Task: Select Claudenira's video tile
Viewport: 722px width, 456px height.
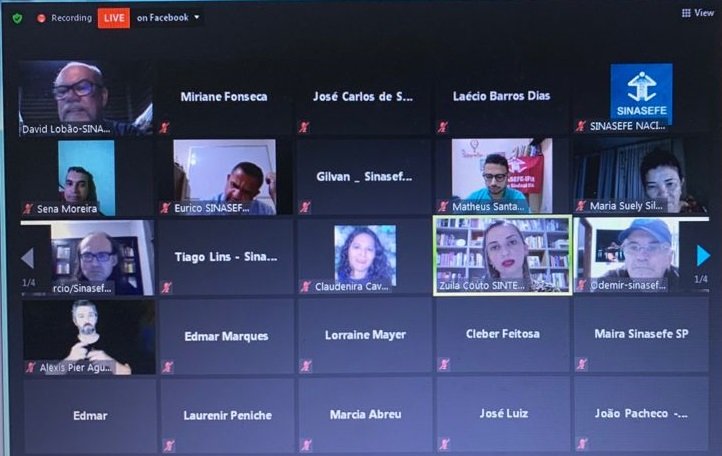Action: 365,255
